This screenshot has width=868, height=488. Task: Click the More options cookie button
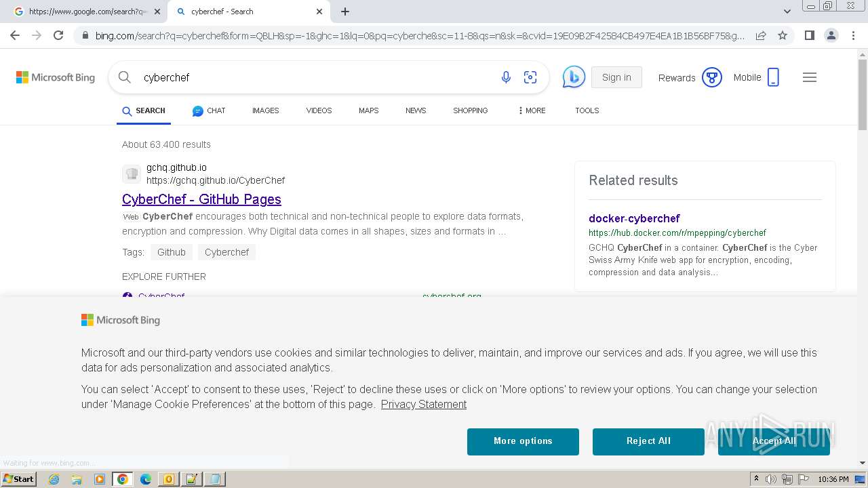point(523,441)
